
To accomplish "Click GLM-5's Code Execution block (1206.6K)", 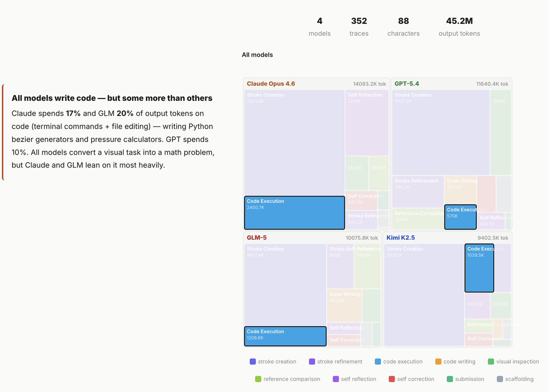I will coord(285,336).
